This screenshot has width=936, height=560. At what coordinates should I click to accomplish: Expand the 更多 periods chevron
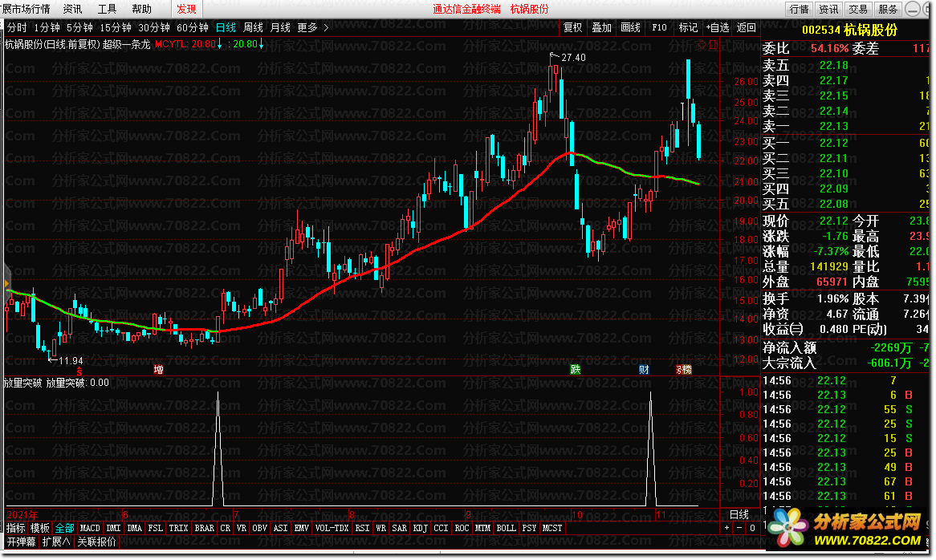326,27
